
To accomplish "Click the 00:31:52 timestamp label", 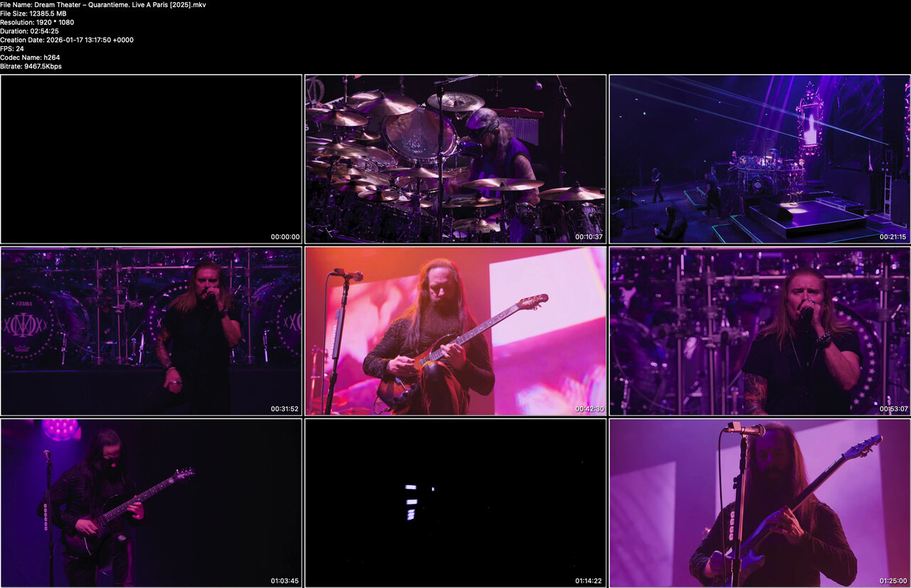I will click(x=285, y=409).
